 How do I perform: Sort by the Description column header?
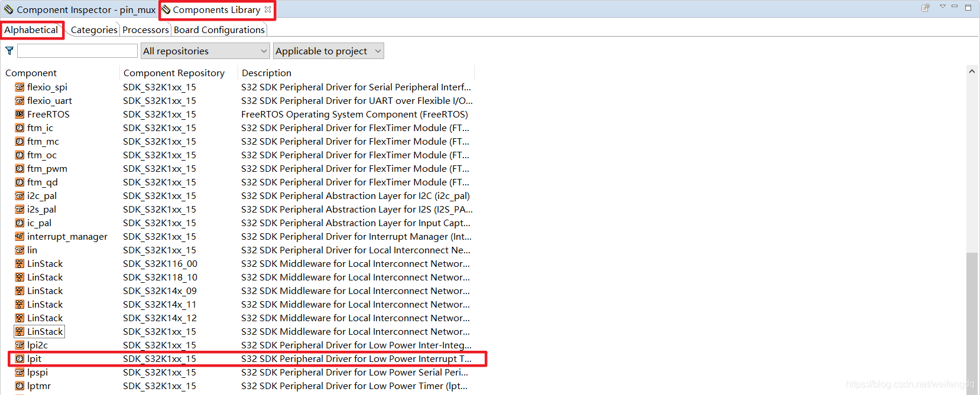coord(356,73)
